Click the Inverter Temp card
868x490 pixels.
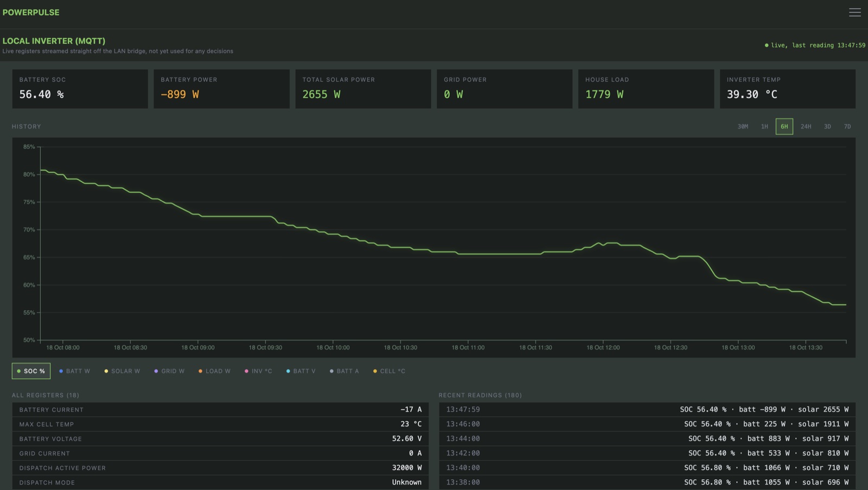pyautogui.click(x=788, y=89)
